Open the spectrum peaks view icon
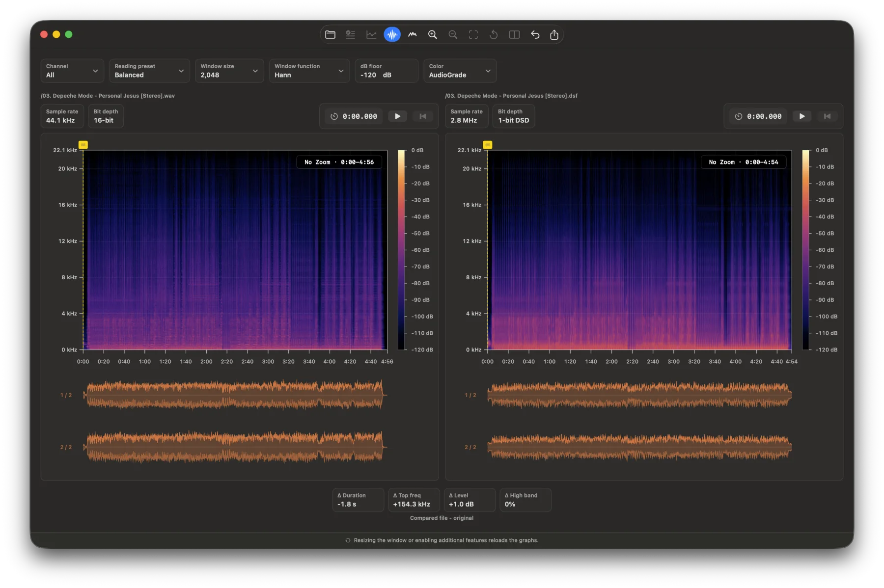 click(413, 34)
